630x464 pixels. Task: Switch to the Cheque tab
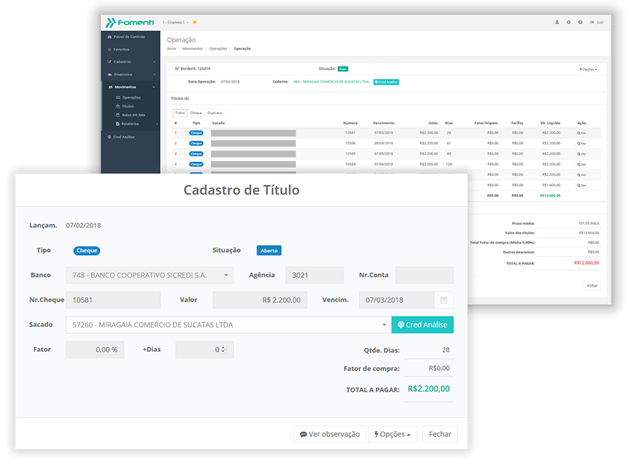196,113
